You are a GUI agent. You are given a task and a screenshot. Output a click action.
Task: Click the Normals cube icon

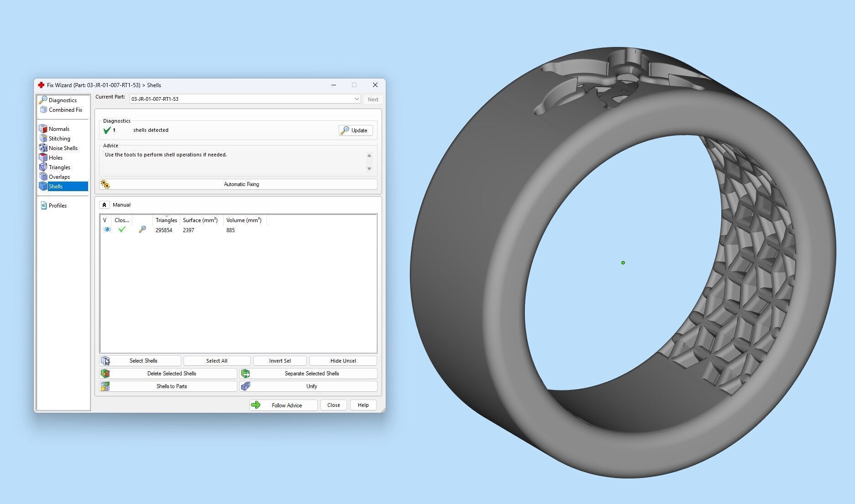click(x=43, y=129)
